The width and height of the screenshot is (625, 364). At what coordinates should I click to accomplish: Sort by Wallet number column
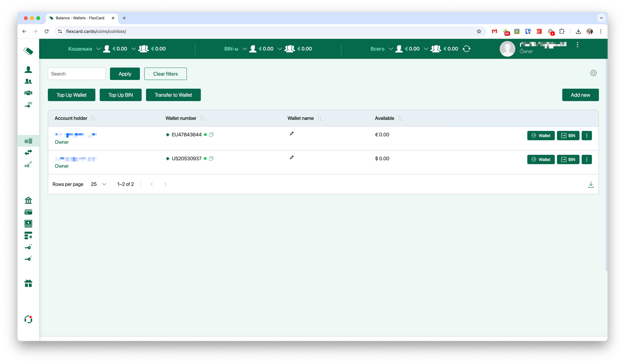click(x=202, y=118)
